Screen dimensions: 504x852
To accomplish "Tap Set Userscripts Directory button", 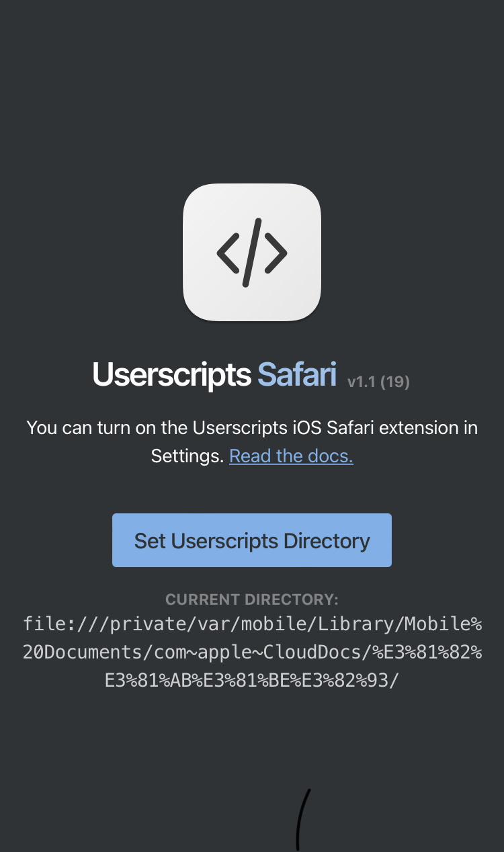I will (252, 540).
